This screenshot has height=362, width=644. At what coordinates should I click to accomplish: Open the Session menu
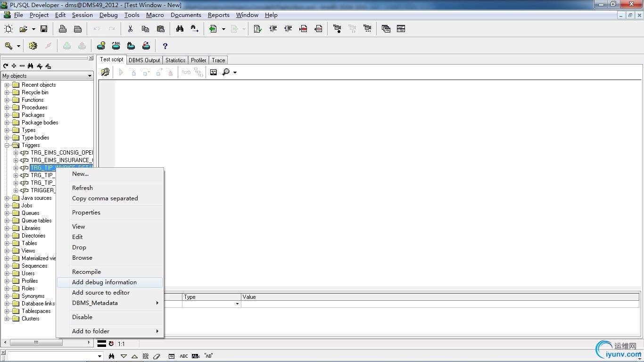82,15
